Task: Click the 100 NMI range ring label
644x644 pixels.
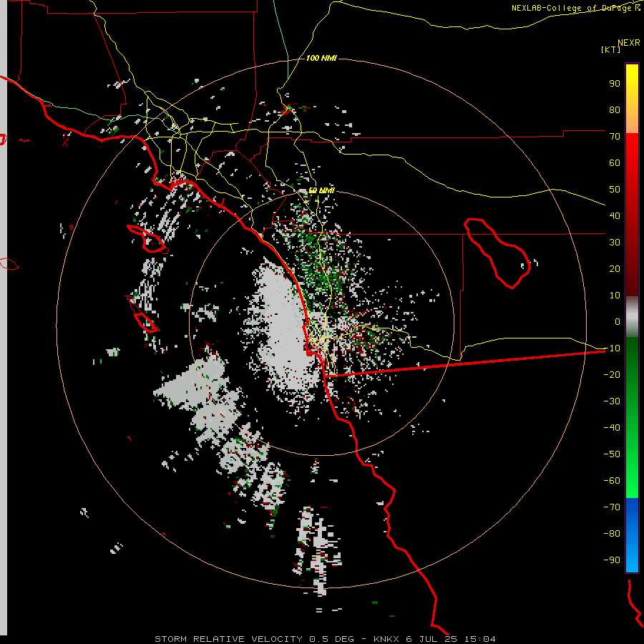Action: (x=321, y=58)
